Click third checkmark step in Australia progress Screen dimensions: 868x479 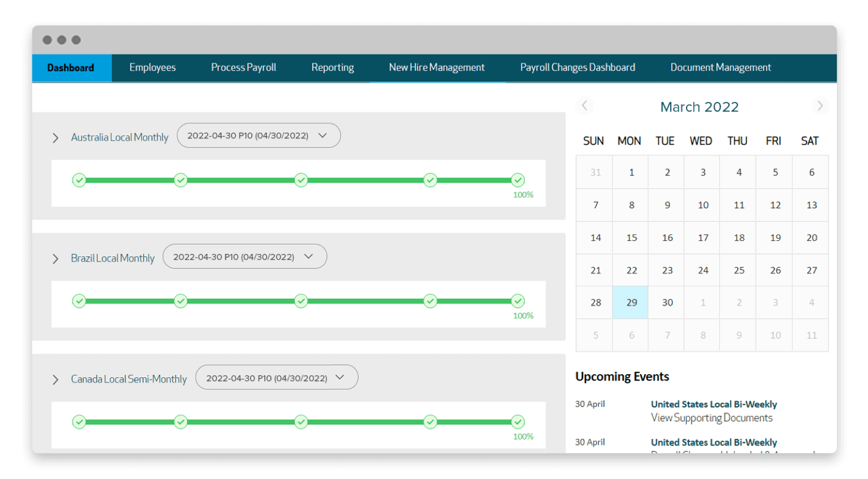301,180
